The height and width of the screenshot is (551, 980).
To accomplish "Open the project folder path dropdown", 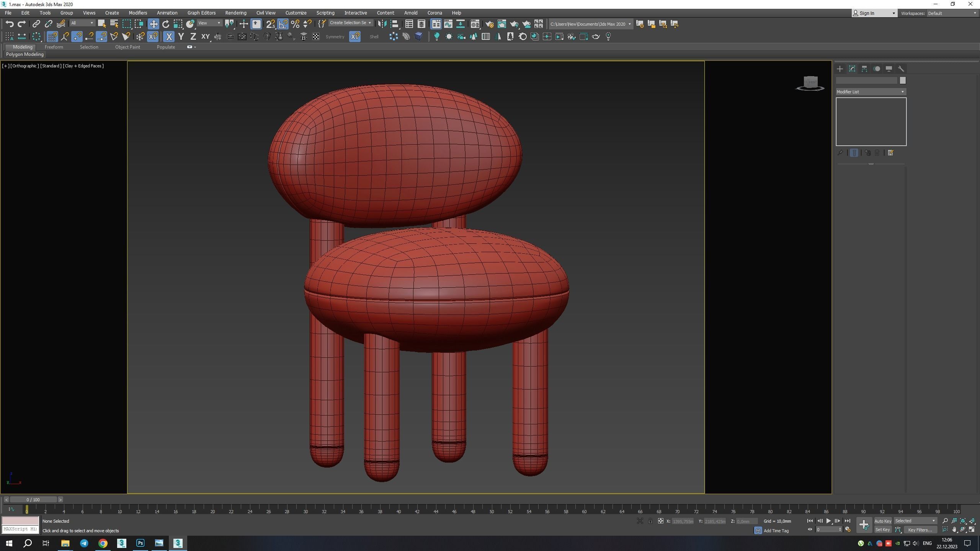I will point(591,24).
